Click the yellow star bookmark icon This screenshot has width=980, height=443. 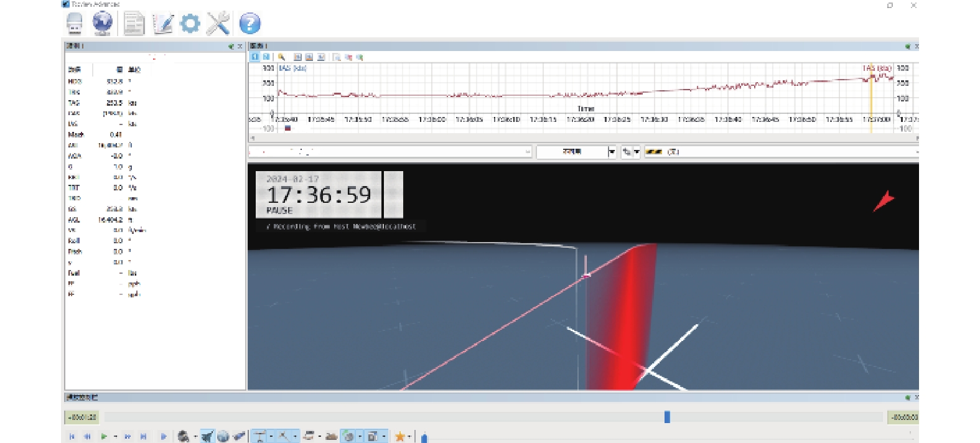(399, 437)
